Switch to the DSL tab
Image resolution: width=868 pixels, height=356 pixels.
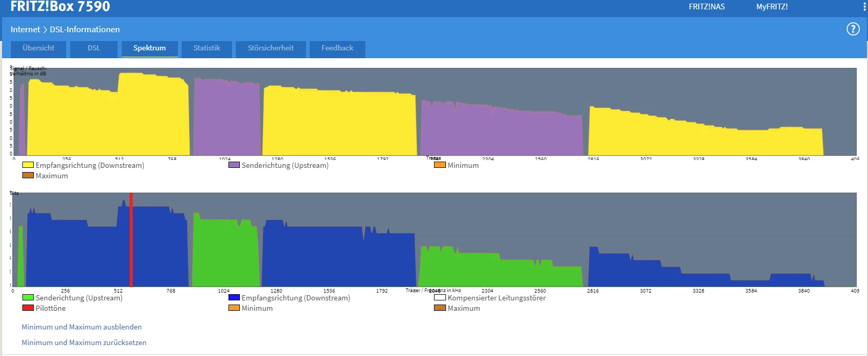pyautogui.click(x=94, y=48)
